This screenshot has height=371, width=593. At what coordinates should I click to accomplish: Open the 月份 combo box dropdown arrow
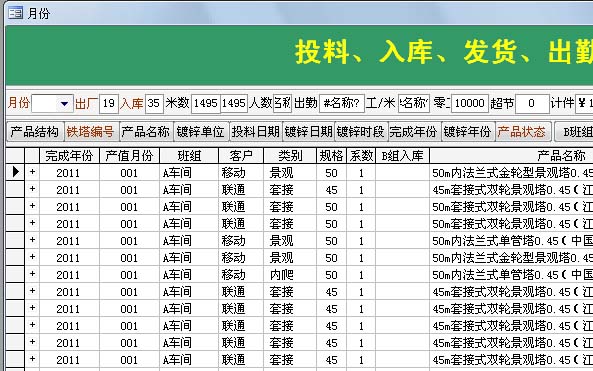[64, 103]
